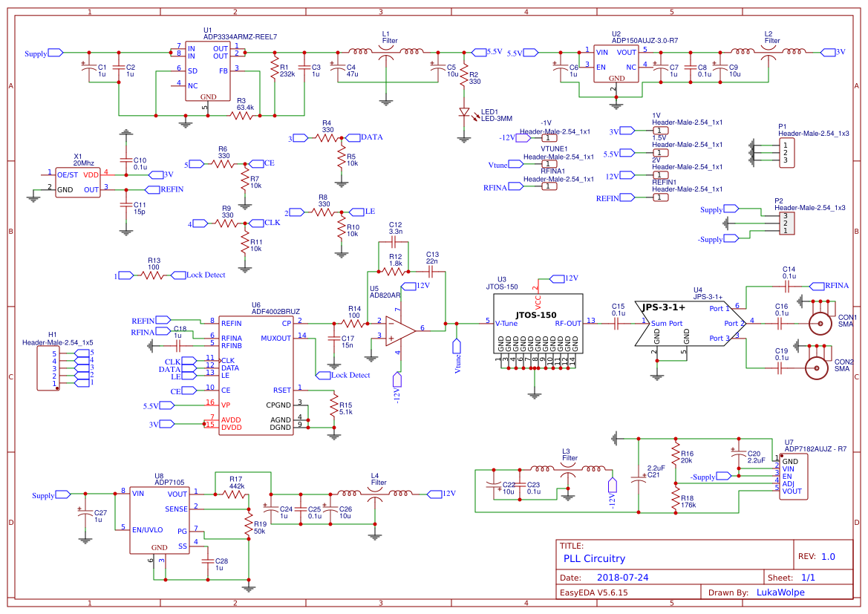Select resistor R14 100 symbol

[x=353, y=323]
